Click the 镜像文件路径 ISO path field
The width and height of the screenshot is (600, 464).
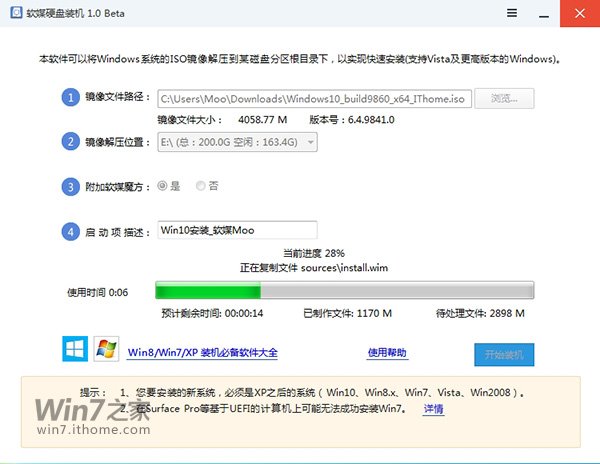(x=315, y=99)
